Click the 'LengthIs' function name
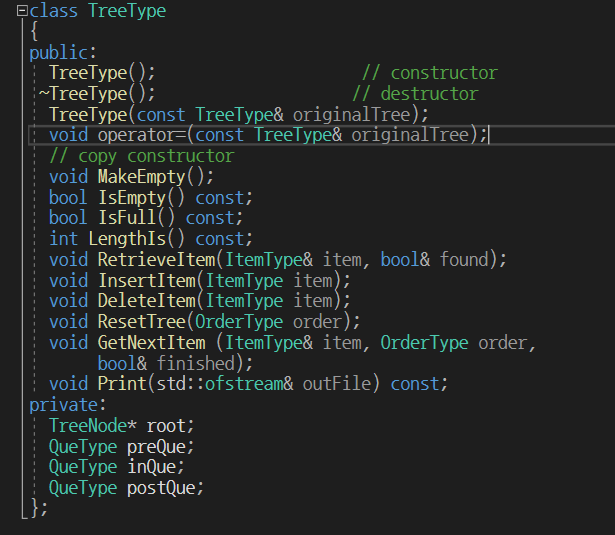This screenshot has width=615, height=535. [x=127, y=239]
